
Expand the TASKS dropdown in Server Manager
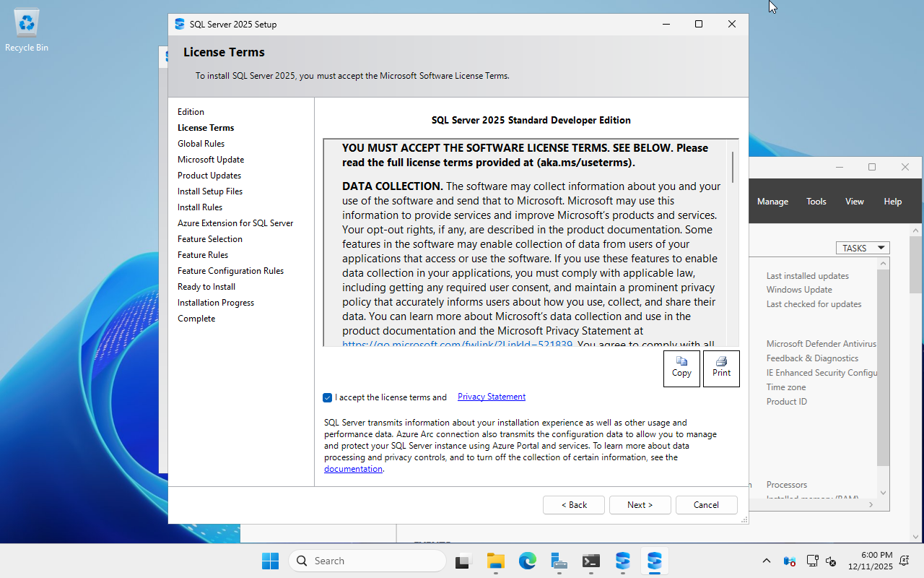click(x=863, y=248)
